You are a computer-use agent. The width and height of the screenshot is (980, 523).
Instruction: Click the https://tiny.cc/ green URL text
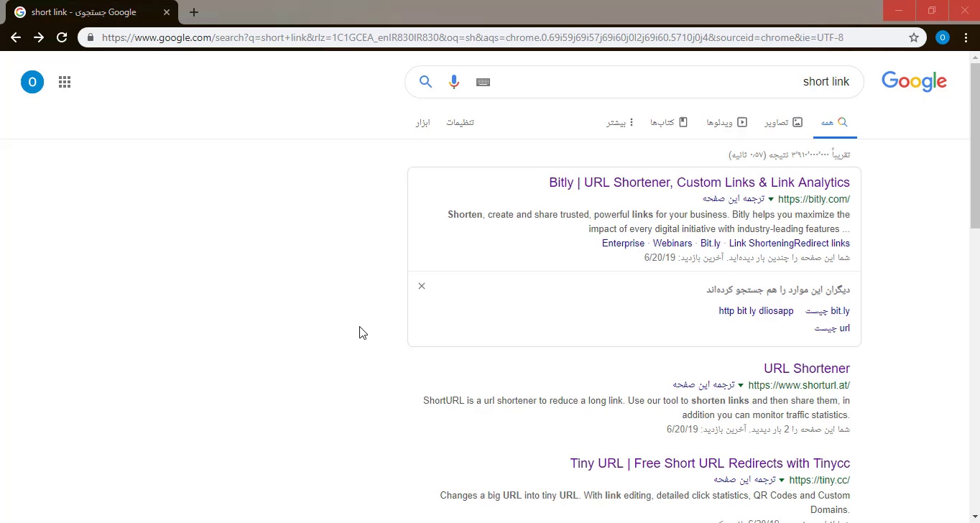(x=820, y=480)
